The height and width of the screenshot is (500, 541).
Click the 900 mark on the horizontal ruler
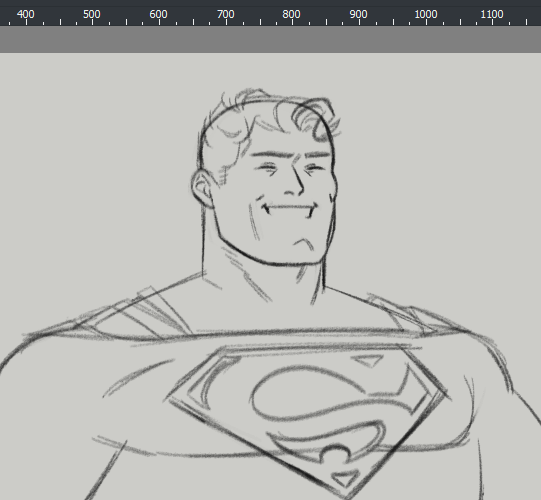358,14
